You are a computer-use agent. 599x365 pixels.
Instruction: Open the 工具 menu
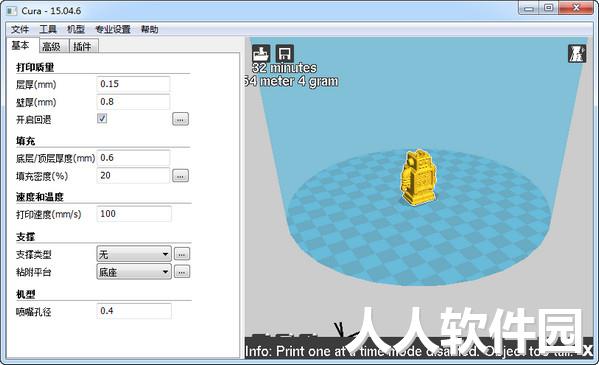tap(48, 29)
